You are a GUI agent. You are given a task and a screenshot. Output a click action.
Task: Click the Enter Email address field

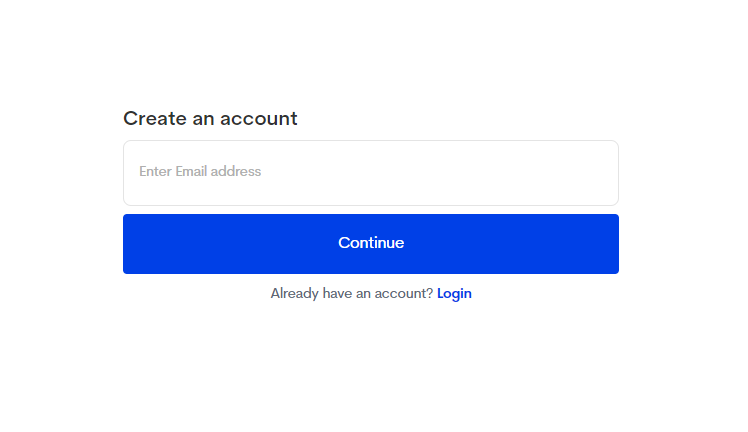[x=371, y=173]
